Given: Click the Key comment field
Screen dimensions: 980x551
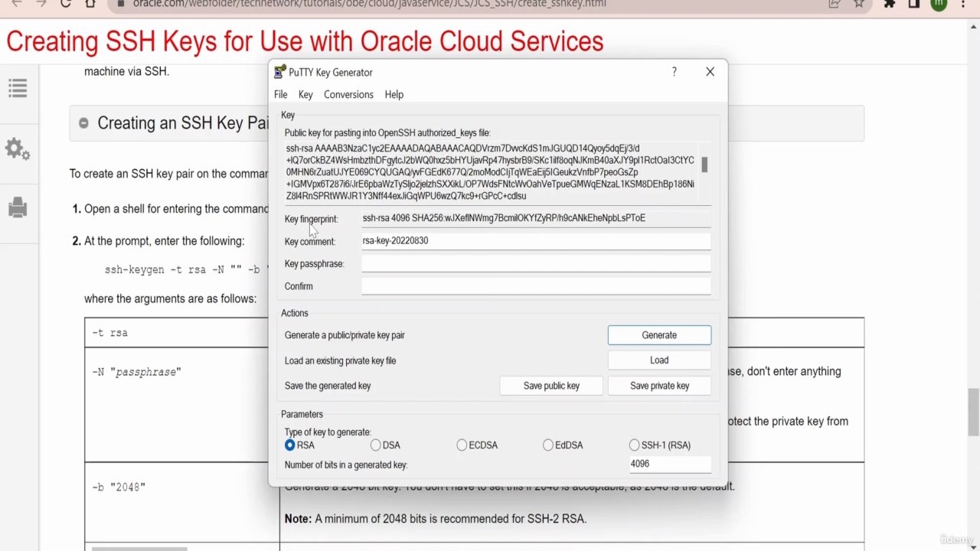Looking at the screenshot, I should pos(536,241).
